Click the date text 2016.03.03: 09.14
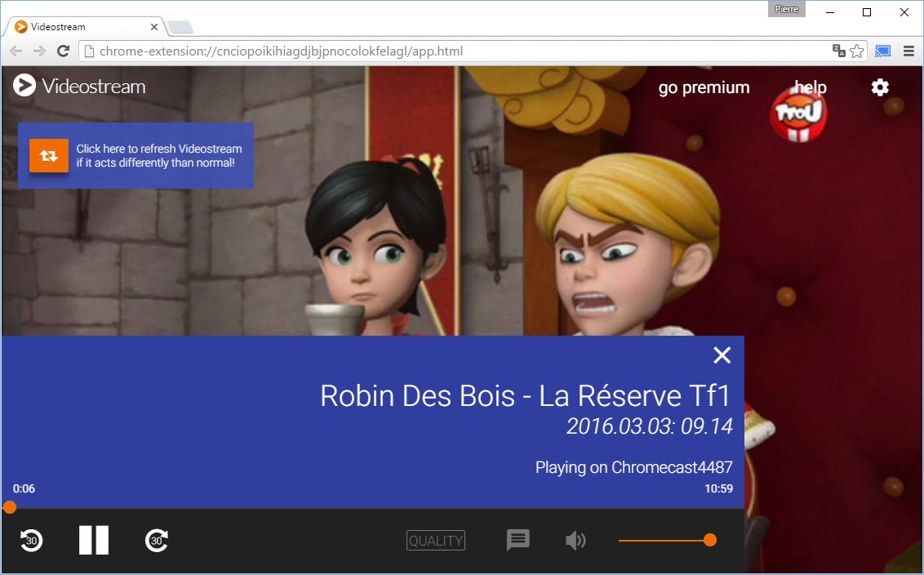 coord(650,426)
